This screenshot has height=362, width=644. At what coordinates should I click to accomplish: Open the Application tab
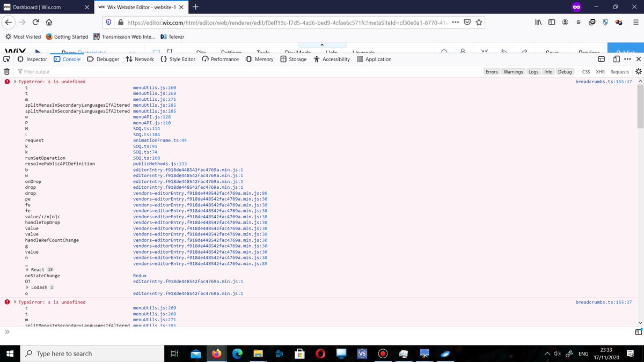[x=374, y=59]
